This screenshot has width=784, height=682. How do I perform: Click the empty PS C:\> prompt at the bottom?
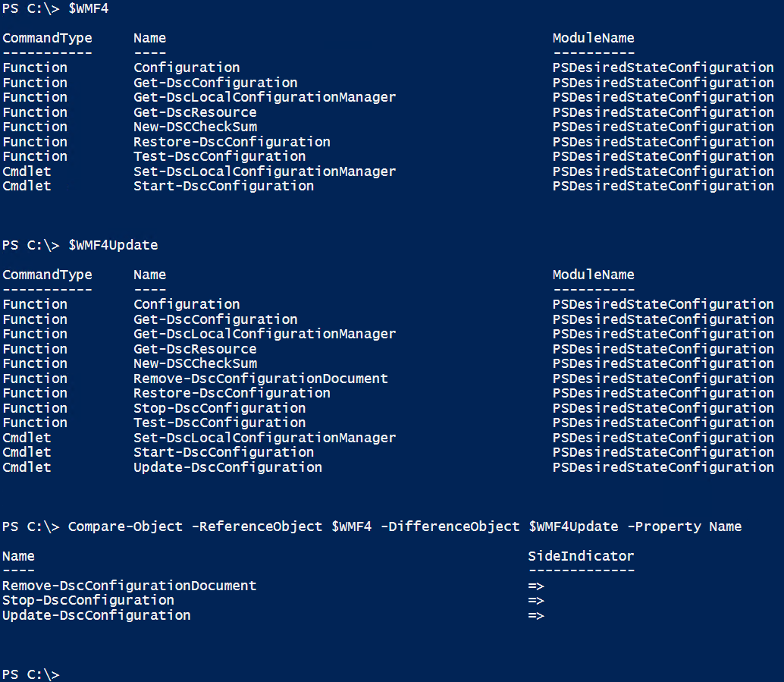(30, 674)
